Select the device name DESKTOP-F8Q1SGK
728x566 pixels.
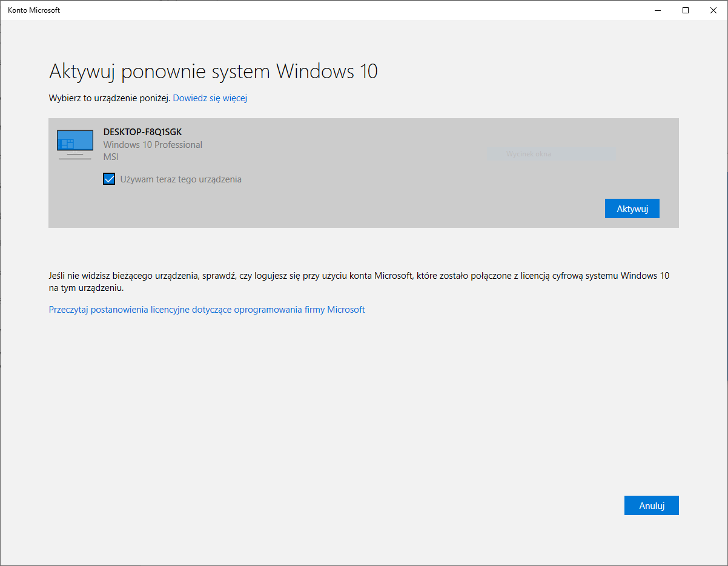(x=143, y=132)
